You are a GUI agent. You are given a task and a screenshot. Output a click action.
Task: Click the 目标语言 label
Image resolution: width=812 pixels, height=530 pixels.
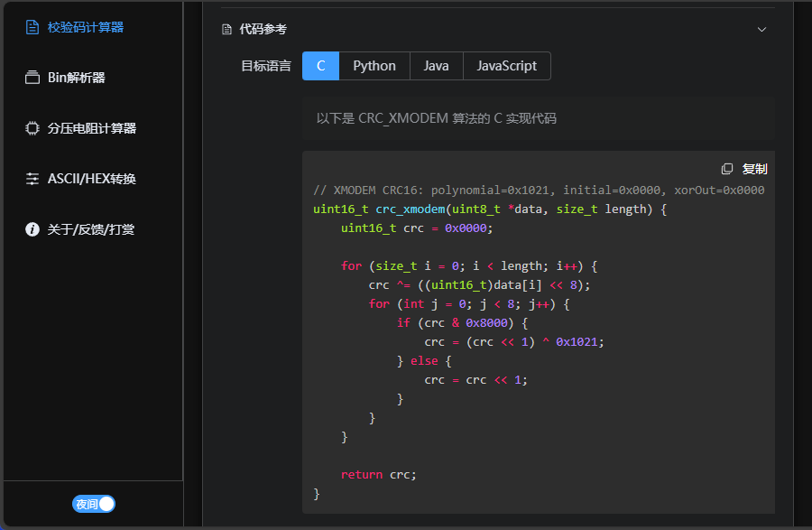click(266, 66)
